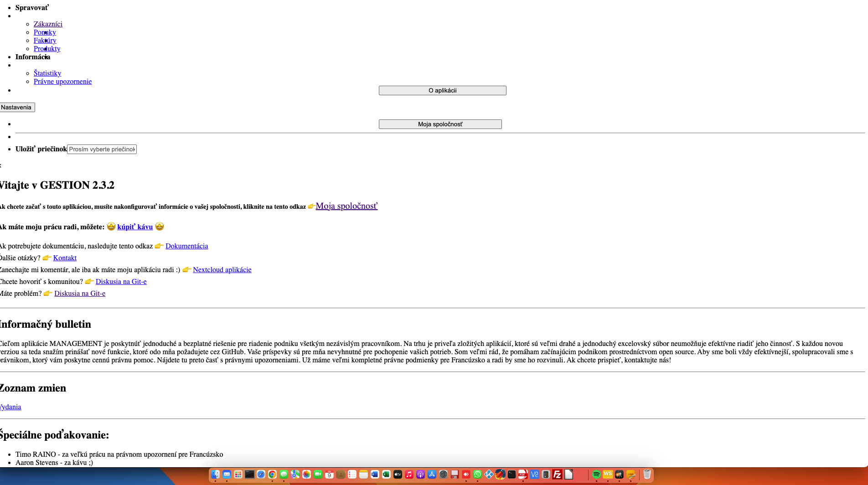
Task: Open the Spravovať menu
Action: 32,7
